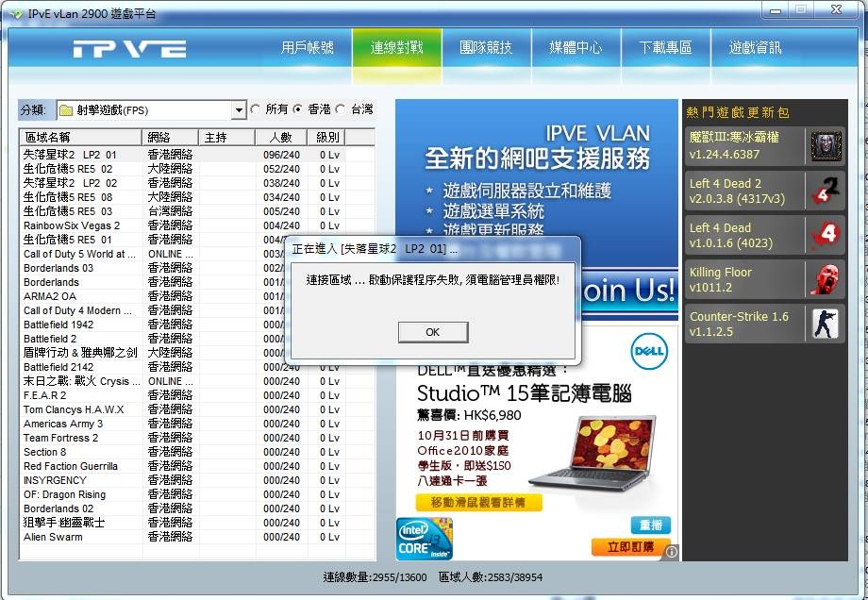
Task: Select the Alien Swarm room
Action: (197, 537)
